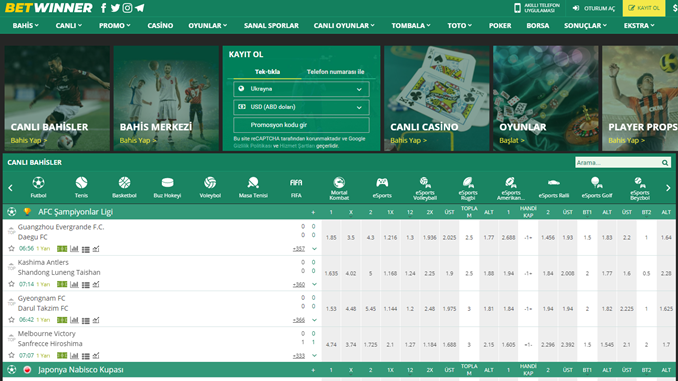This screenshot has height=381, width=678.
Task: Click the search magnifier icon
Action: pyautogui.click(x=665, y=163)
